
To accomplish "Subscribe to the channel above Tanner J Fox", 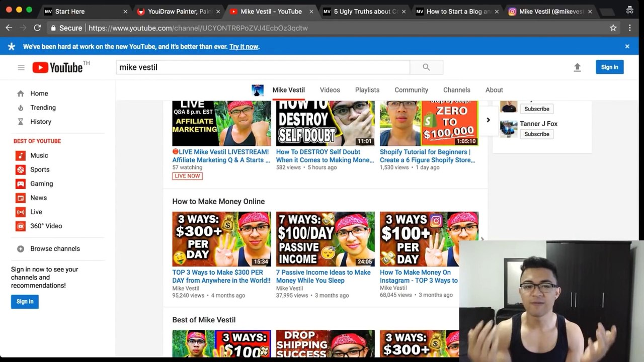I will pyautogui.click(x=537, y=109).
